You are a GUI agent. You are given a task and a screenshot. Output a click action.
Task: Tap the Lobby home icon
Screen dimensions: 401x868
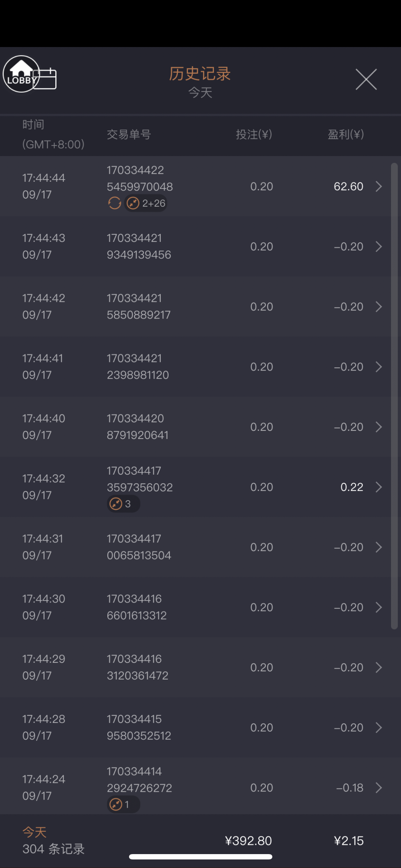(x=21, y=74)
